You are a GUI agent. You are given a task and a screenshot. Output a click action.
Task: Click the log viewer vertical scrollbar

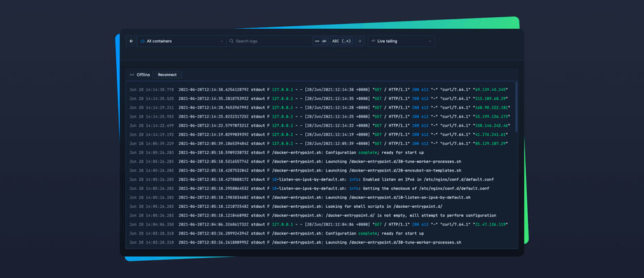click(516, 107)
